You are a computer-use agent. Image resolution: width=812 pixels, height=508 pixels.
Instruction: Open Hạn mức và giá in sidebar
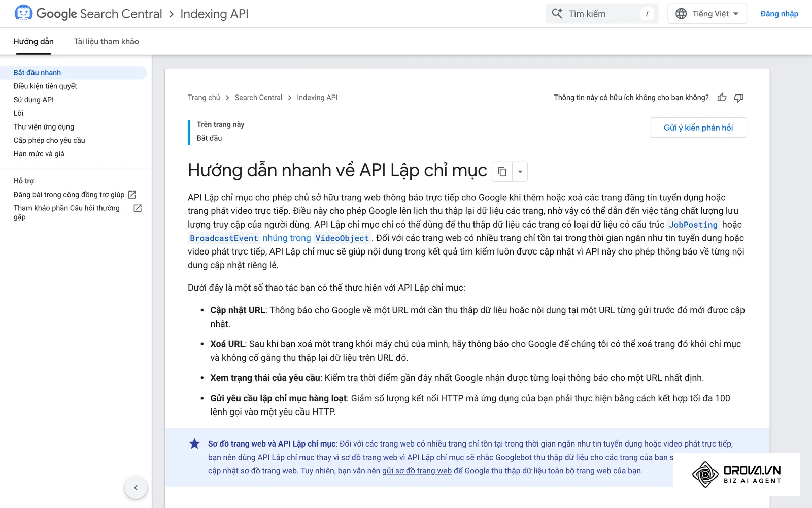[39, 154]
